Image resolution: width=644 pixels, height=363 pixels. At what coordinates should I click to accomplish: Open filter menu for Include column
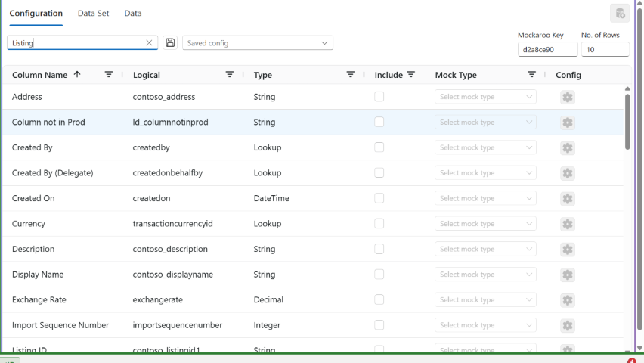click(x=410, y=74)
